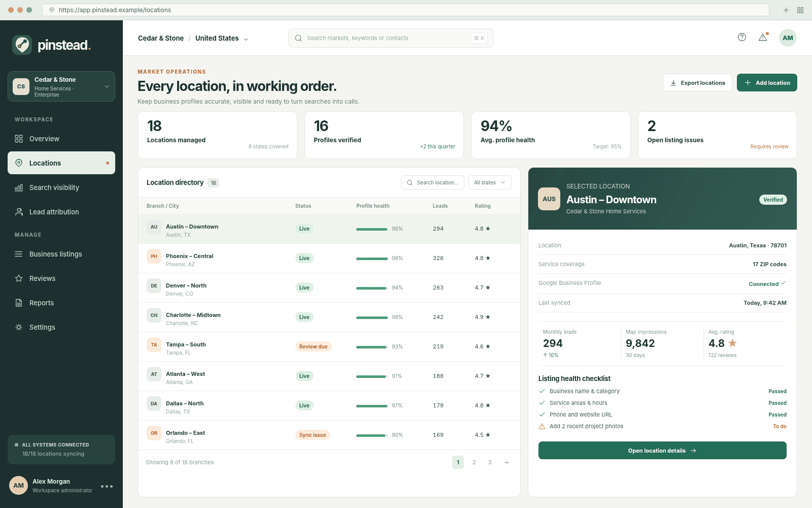Click the Rating column header

[x=483, y=206]
